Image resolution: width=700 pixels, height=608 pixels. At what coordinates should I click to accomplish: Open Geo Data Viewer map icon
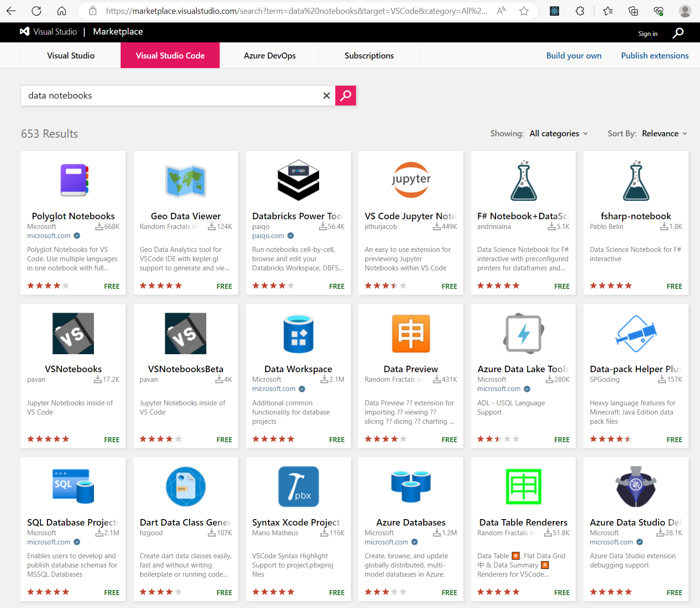(x=186, y=181)
